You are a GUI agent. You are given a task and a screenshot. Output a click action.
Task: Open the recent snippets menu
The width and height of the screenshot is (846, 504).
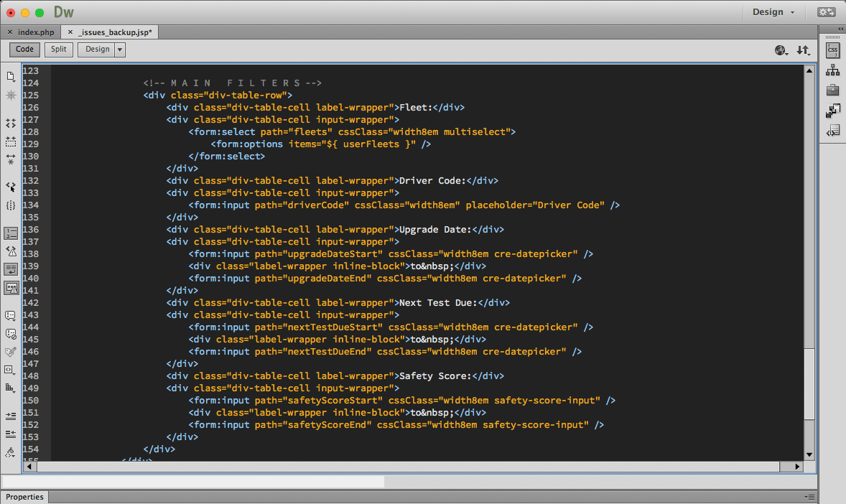point(11,370)
